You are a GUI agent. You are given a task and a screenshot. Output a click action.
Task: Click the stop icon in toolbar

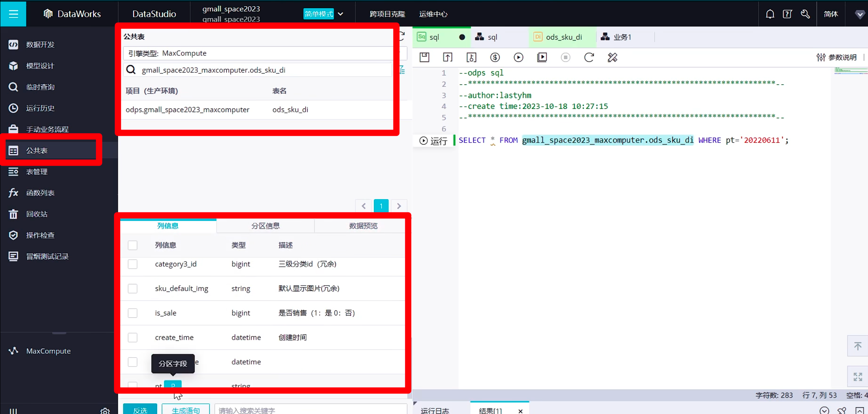pos(566,57)
